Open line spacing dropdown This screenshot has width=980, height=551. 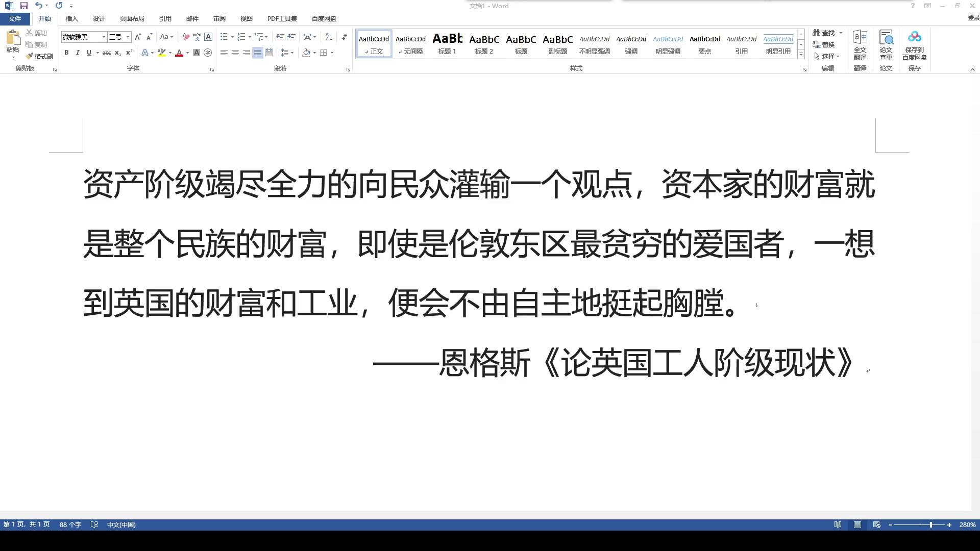coord(287,53)
